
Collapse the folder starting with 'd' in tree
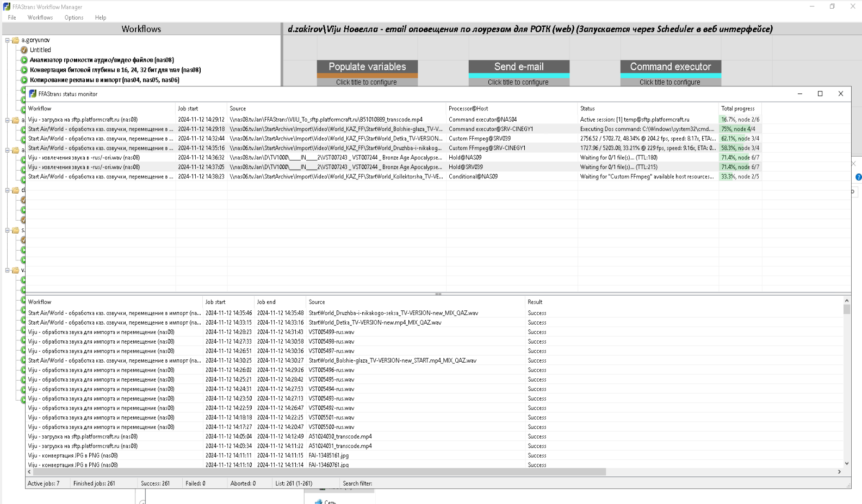point(8,190)
